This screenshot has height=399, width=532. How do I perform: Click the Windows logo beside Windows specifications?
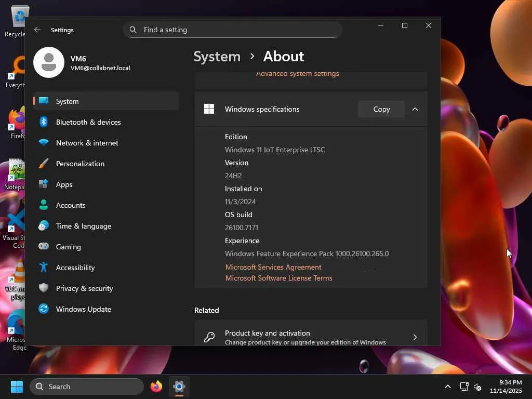coord(209,109)
